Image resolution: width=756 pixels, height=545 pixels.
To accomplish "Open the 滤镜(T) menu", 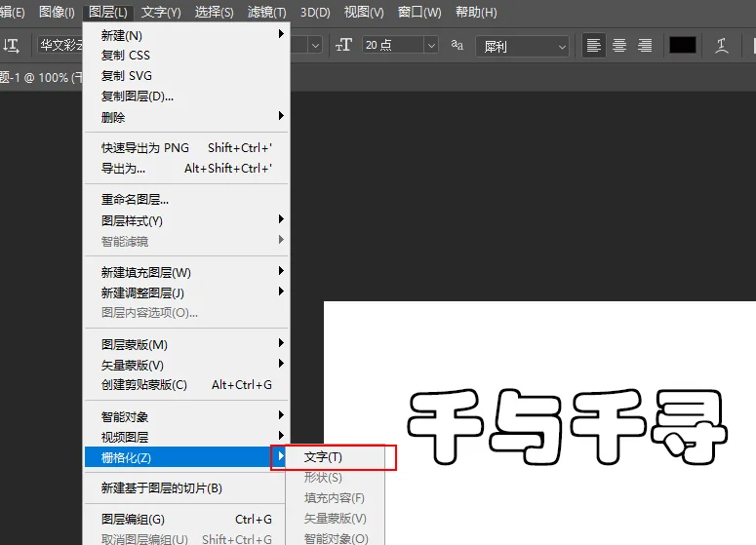I will pos(266,12).
